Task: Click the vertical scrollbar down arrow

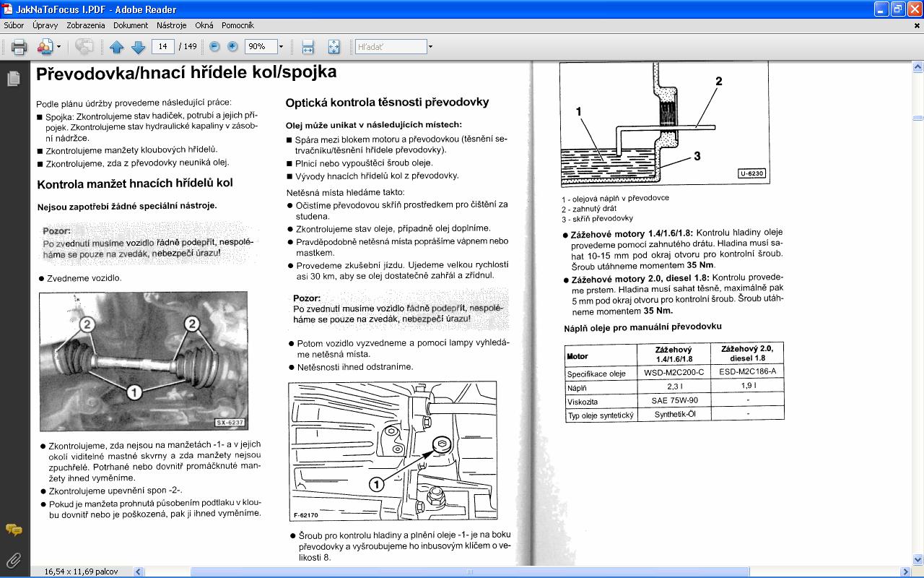Action: pyautogui.click(x=918, y=559)
